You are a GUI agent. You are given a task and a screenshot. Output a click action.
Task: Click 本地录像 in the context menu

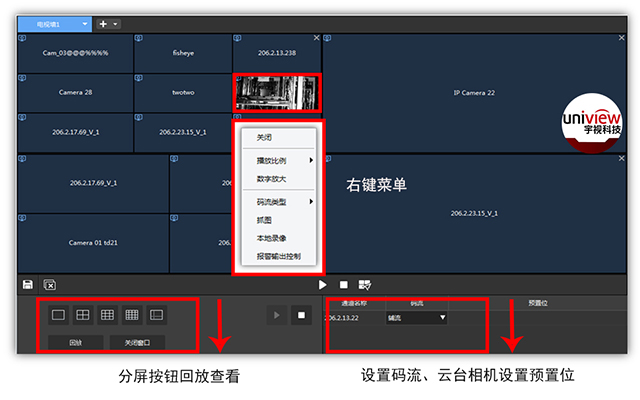[x=271, y=239]
